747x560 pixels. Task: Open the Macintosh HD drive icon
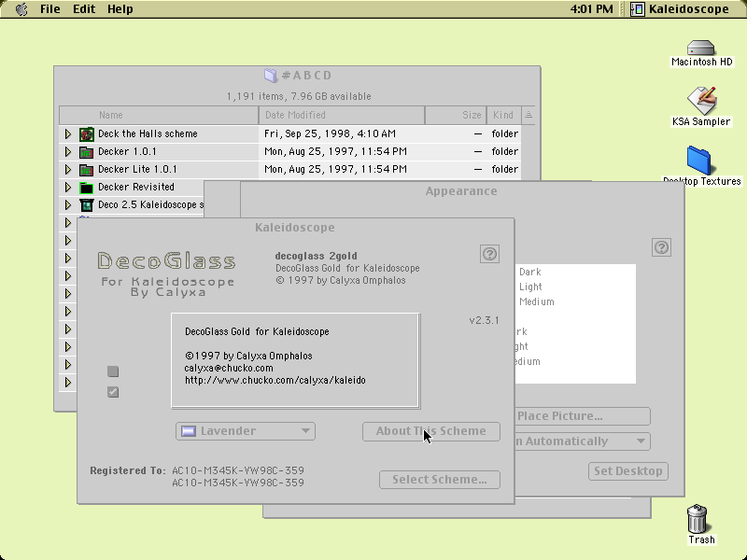701,49
